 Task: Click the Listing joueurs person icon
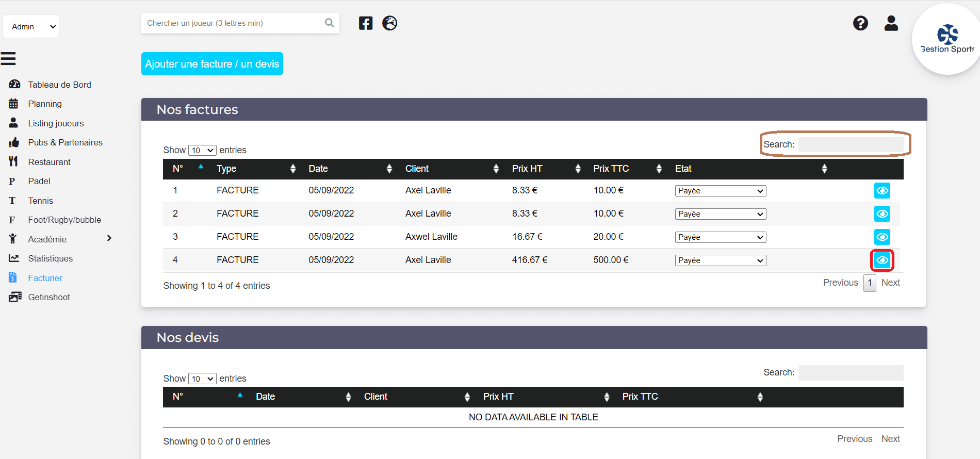point(13,123)
